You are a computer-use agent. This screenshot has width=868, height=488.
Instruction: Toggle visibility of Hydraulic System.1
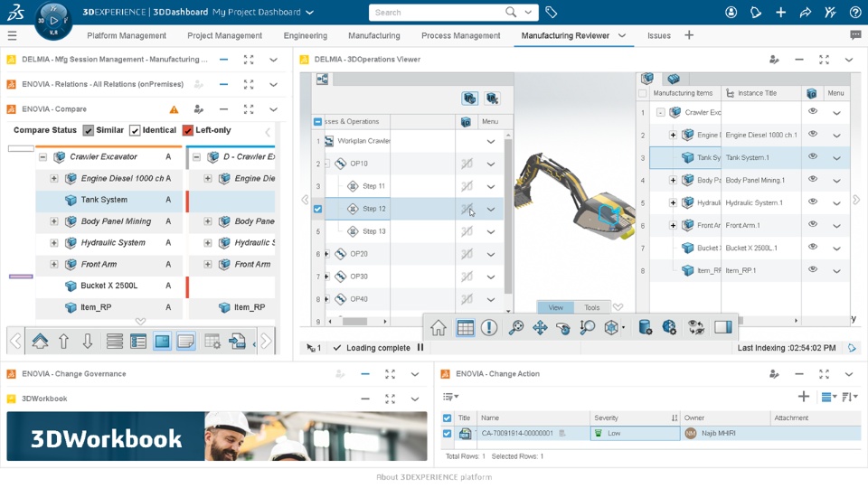tap(812, 202)
